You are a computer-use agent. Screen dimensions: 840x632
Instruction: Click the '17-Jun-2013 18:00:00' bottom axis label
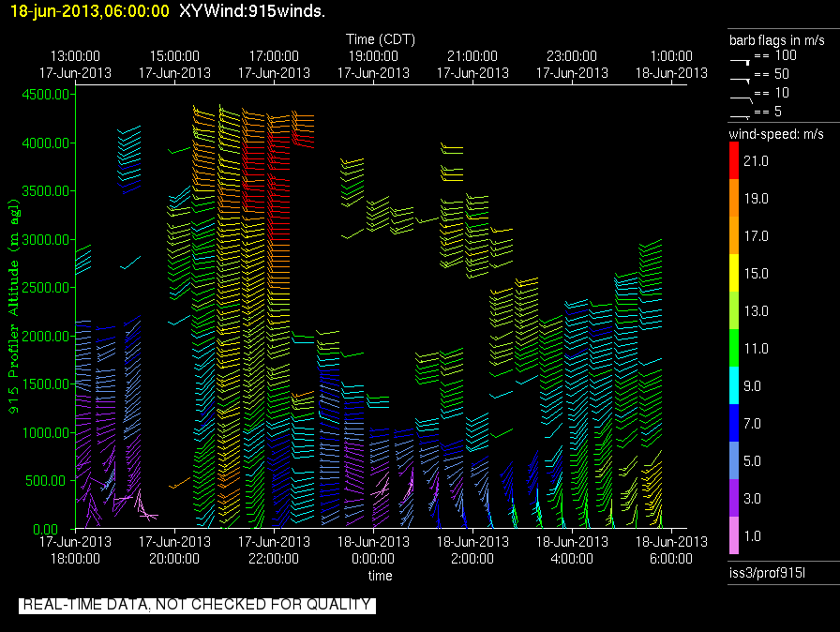coord(75,550)
